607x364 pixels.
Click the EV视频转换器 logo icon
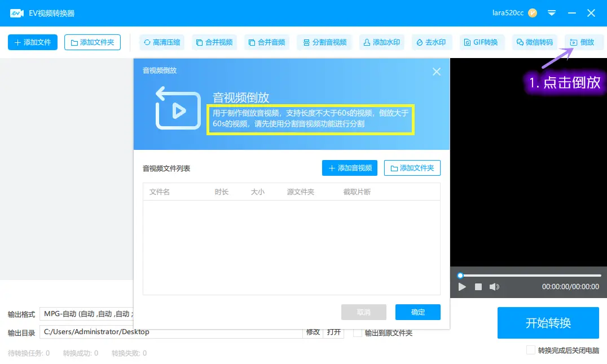[17, 13]
